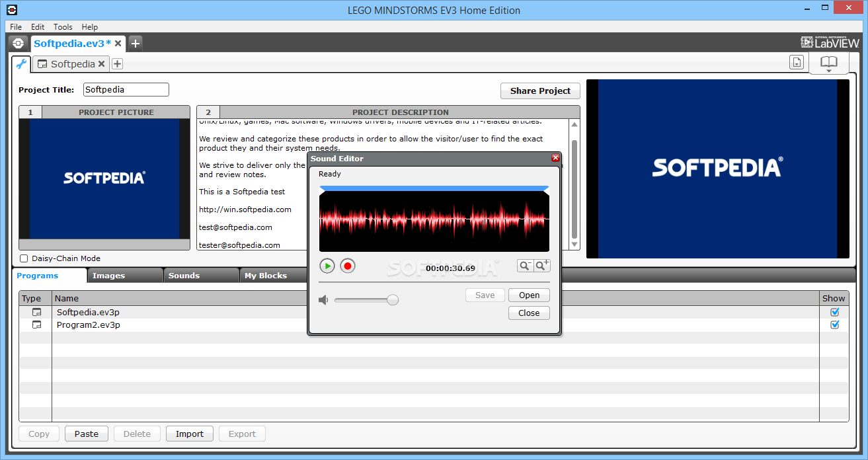The height and width of the screenshot is (460, 868).
Task: Open the Edit menu
Action: click(x=38, y=27)
